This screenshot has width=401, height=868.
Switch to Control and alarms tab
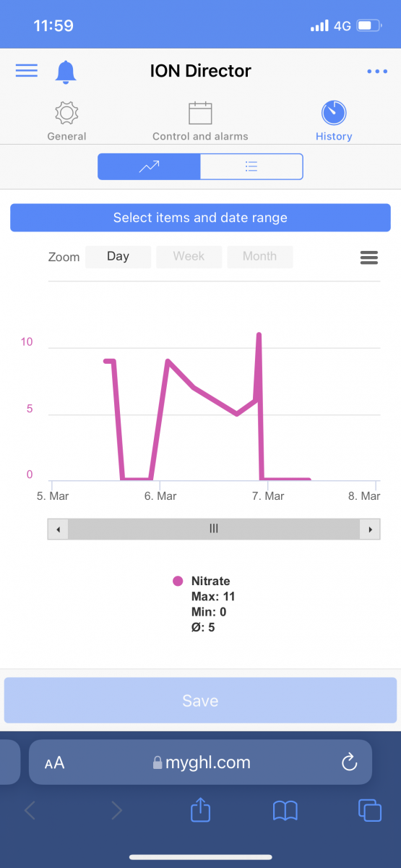coord(200,121)
